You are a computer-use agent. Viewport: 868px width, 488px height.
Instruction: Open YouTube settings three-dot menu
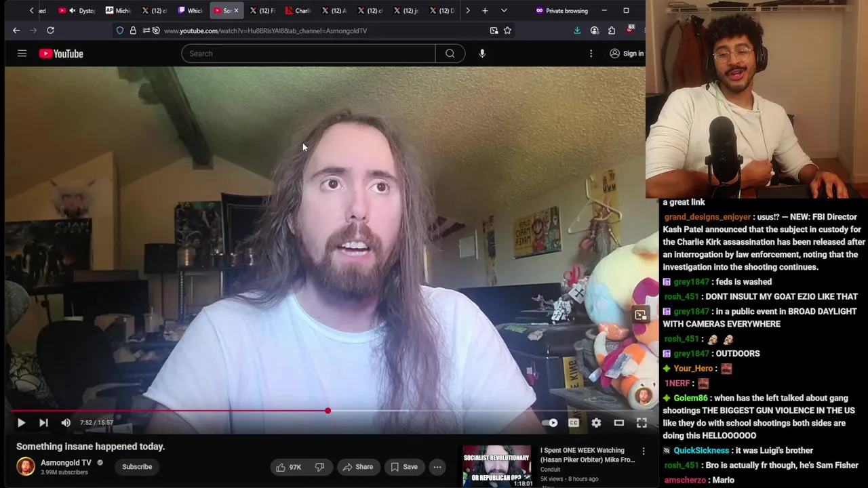(591, 54)
